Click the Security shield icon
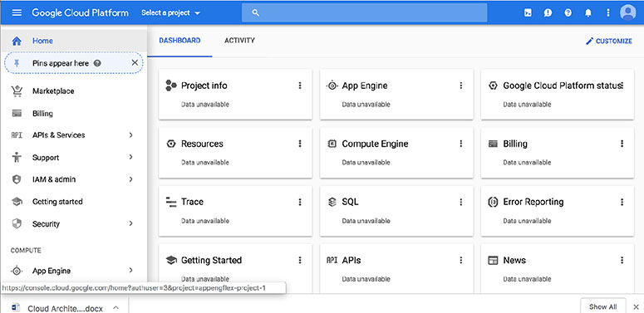 tap(17, 223)
